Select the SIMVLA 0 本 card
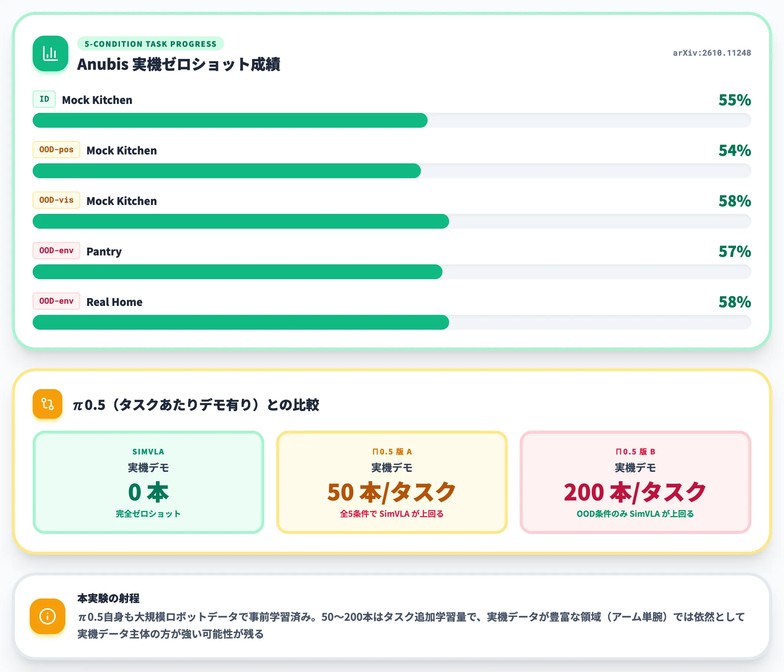784x672 pixels. click(148, 482)
